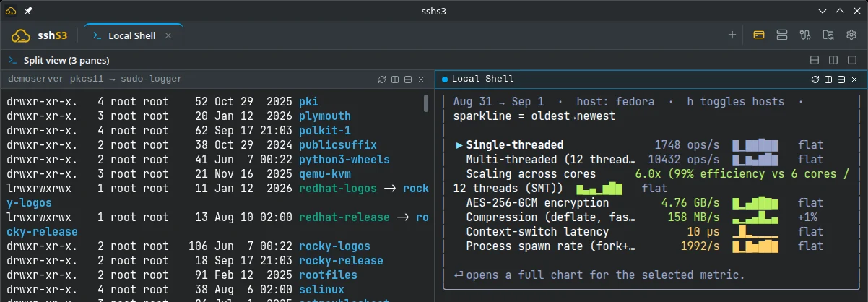Viewport: 868px width, 302px height.
Task: Click the 4.76 GB/s value
Action: [690, 203]
